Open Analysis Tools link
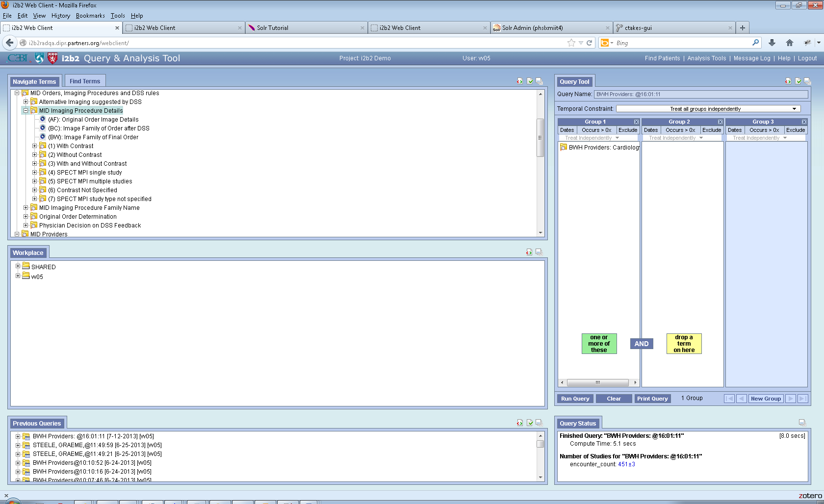 click(707, 58)
